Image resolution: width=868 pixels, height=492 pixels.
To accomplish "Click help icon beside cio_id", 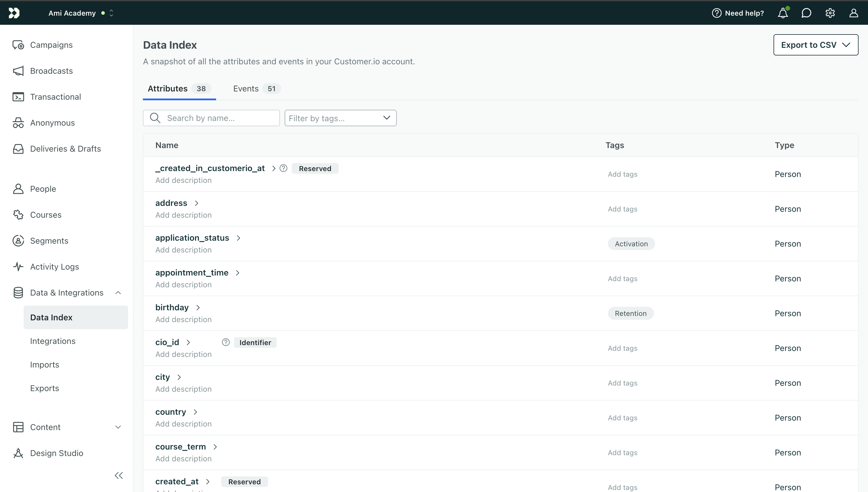I will click(226, 342).
